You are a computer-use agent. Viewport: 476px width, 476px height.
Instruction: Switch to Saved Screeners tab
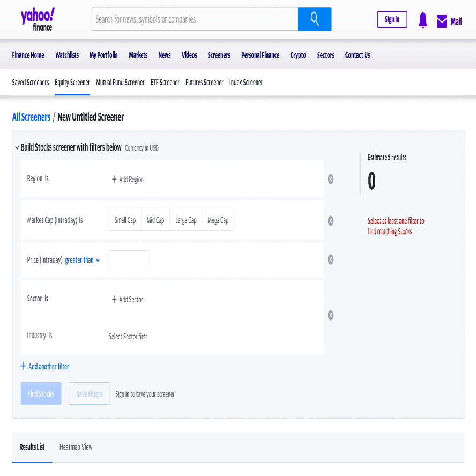[x=31, y=83]
